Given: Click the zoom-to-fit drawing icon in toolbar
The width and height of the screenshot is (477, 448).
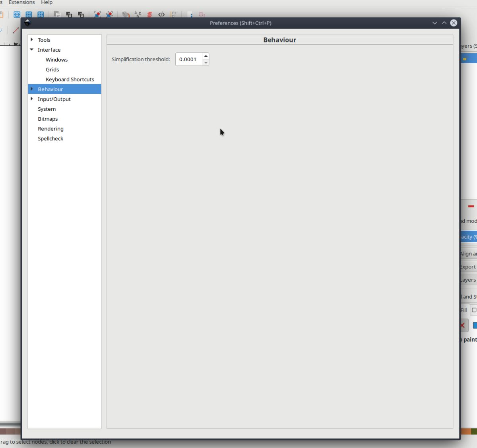Looking at the screenshot, I should pos(29,14).
